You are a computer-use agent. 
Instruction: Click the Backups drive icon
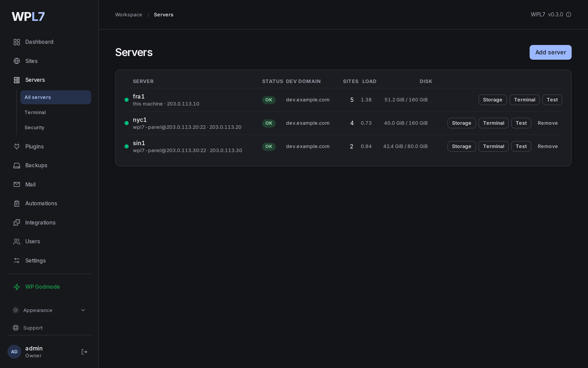[x=17, y=165]
